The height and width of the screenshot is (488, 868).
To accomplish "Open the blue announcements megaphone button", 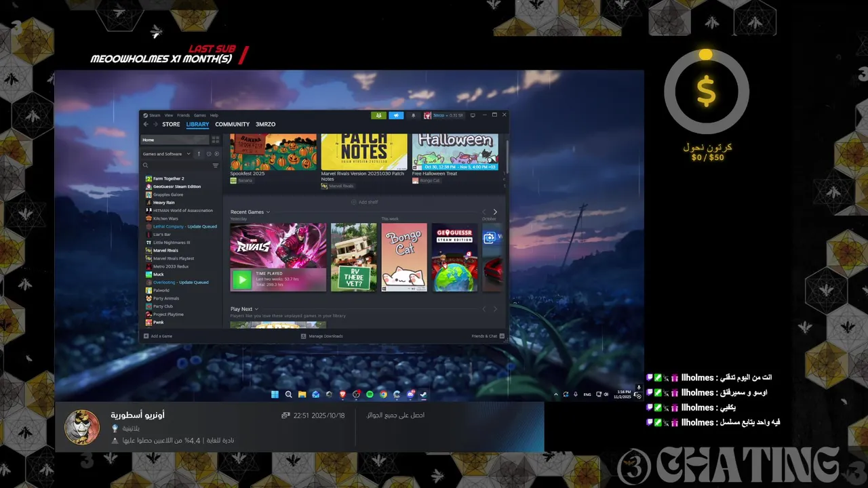I will [x=396, y=115].
